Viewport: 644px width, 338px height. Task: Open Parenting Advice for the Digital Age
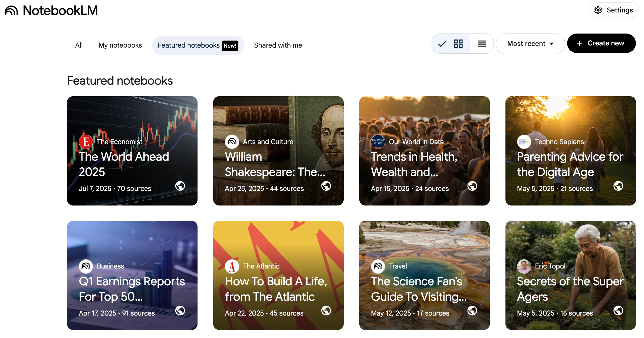coord(570,164)
